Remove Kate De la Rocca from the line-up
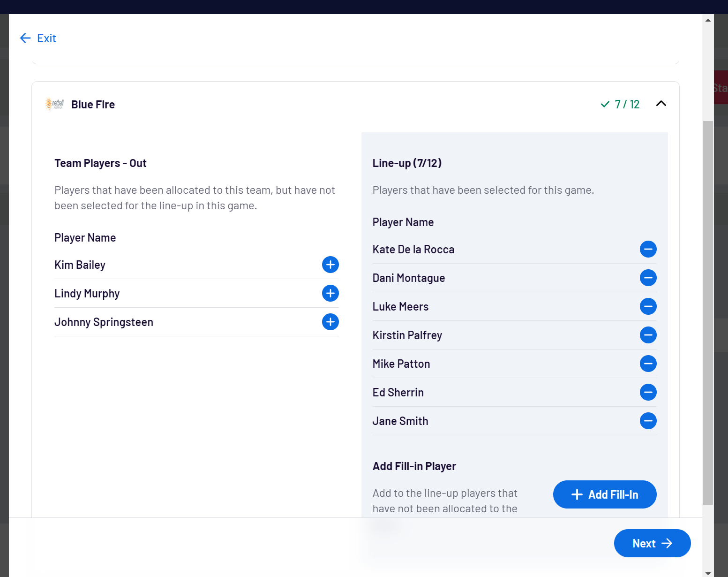The width and height of the screenshot is (728, 577). click(648, 249)
